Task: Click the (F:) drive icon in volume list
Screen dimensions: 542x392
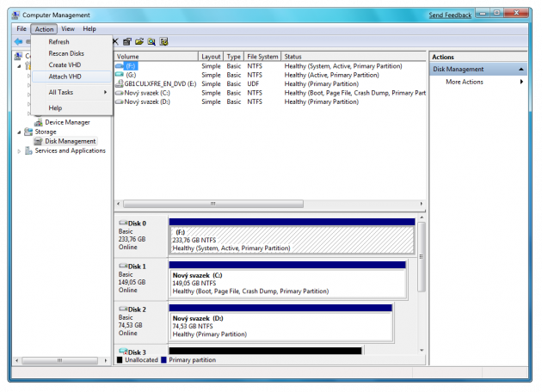Action: click(120, 65)
